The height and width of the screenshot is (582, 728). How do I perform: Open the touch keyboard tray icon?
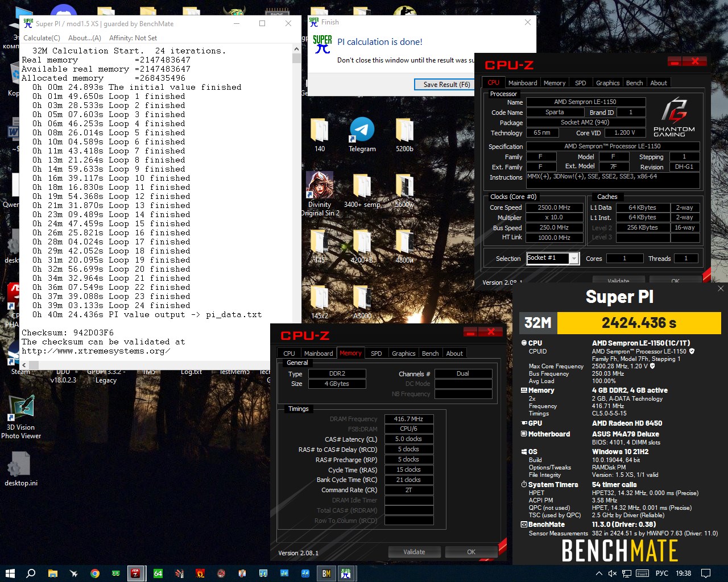point(642,573)
